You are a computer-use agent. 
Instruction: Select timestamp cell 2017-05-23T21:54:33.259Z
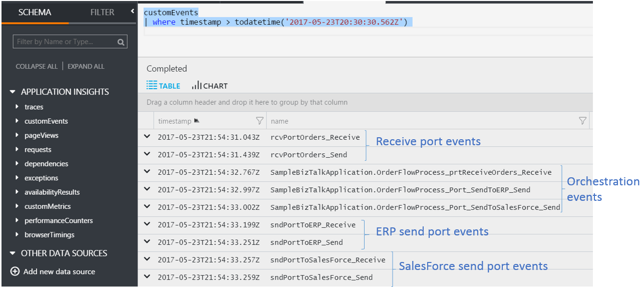pos(209,277)
